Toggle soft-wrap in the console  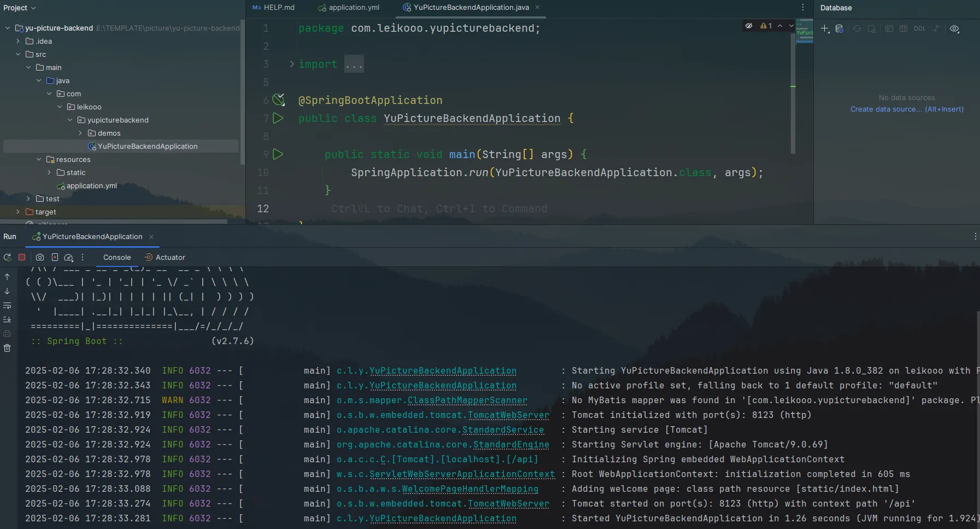click(7, 305)
